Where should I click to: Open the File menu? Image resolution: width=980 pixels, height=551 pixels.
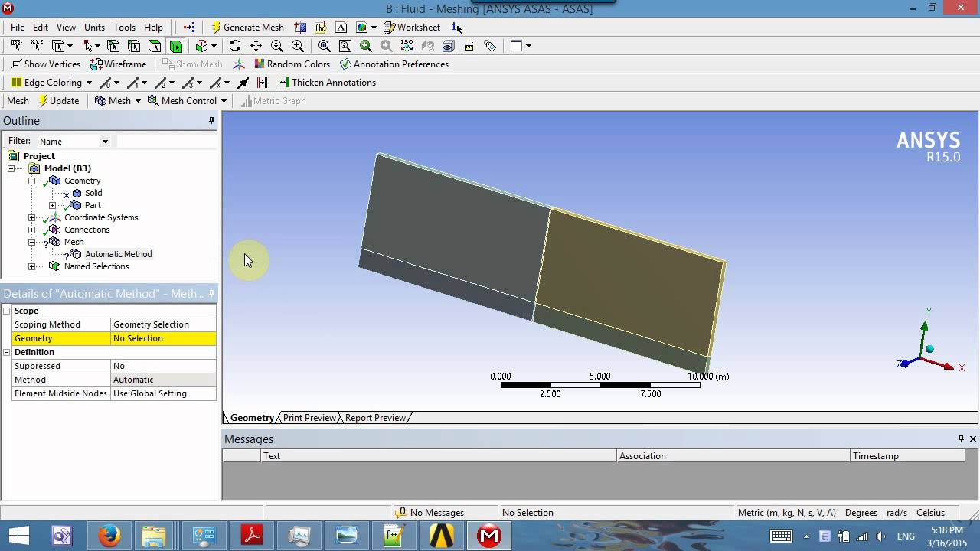18,27
